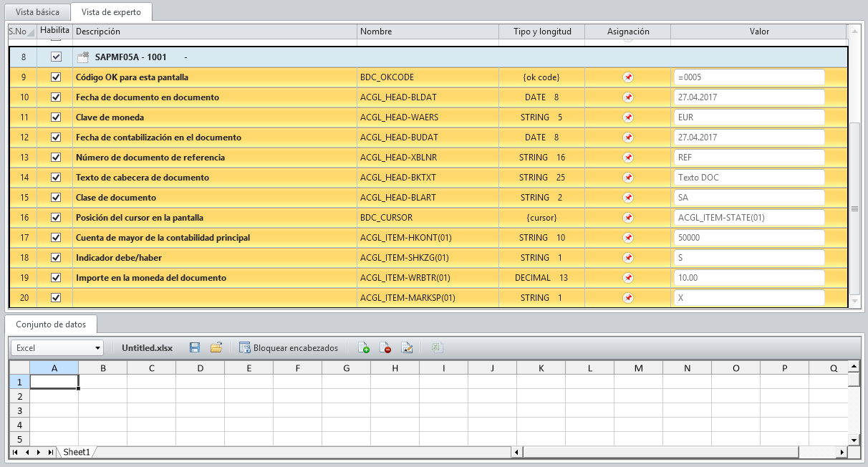The width and height of the screenshot is (868, 467).
Task: Edit the 10.00 amount value field
Action: tap(749, 277)
